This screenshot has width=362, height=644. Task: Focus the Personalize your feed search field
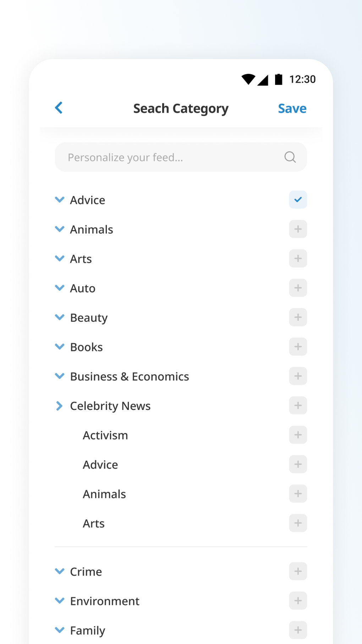pyautogui.click(x=170, y=157)
